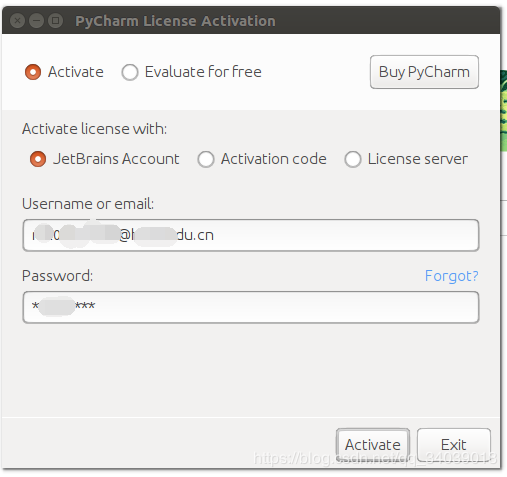Exit the activation dialog
The image size is (507, 477).
click(454, 445)
